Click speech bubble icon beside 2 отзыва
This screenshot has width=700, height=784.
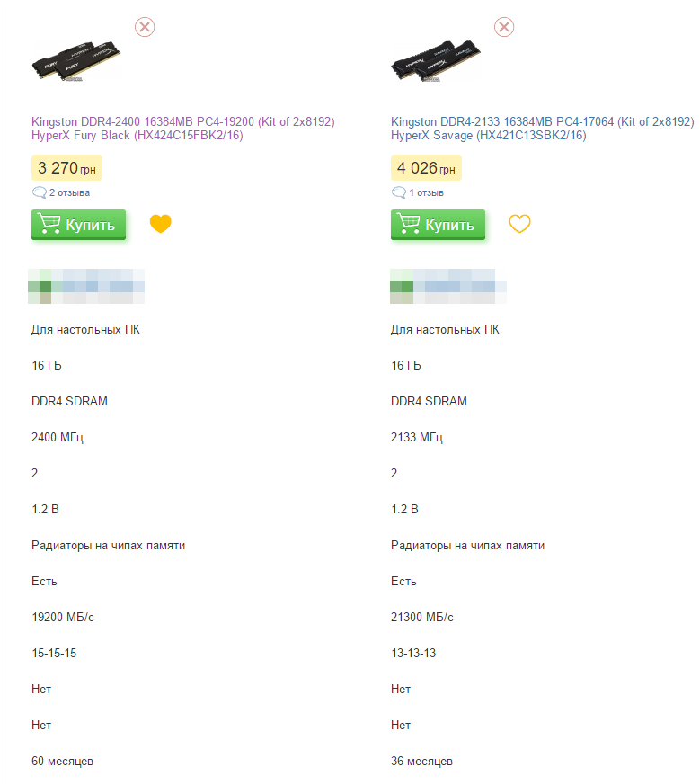click(x=39, y=192)
